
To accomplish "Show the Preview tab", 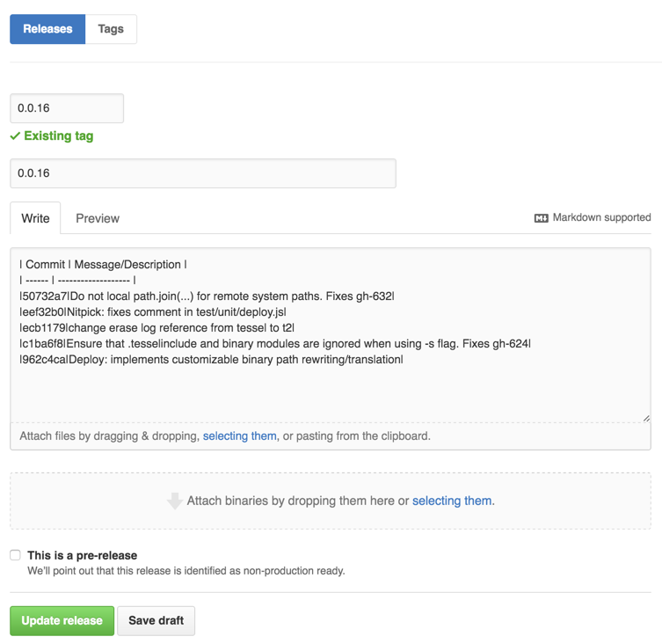I will (98, 218).
